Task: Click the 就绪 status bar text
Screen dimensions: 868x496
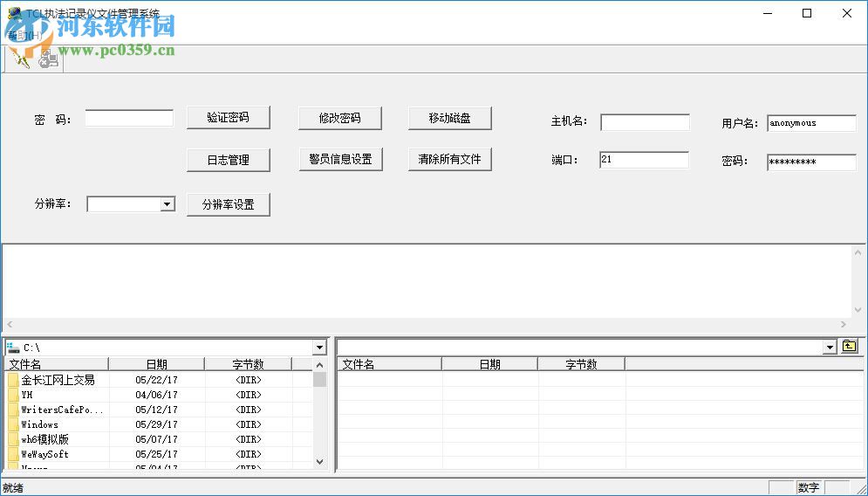Action: [x=13, y=487]
